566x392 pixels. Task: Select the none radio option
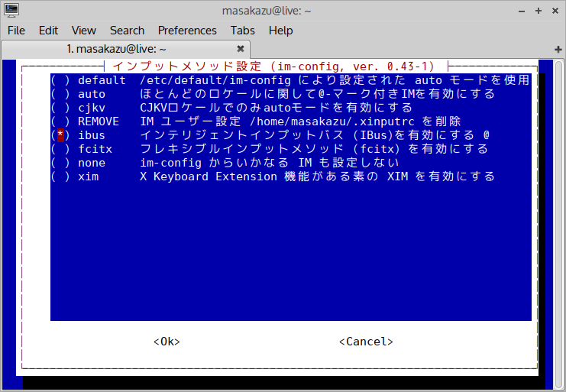pos(60,163)
